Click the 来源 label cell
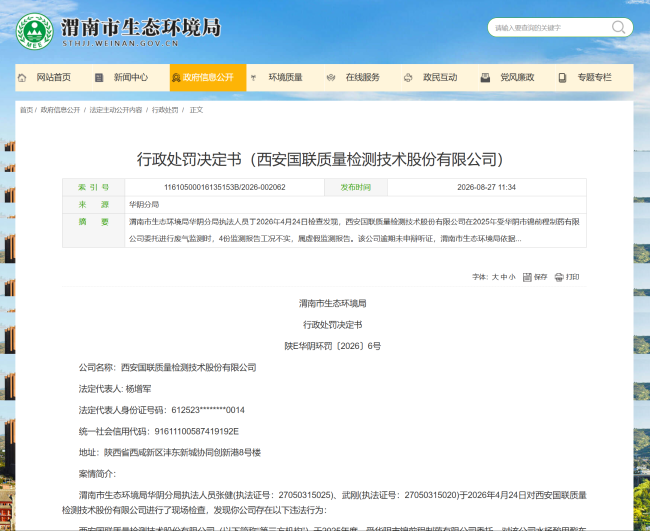Viewport: 650px width, 531px height. 94,204
